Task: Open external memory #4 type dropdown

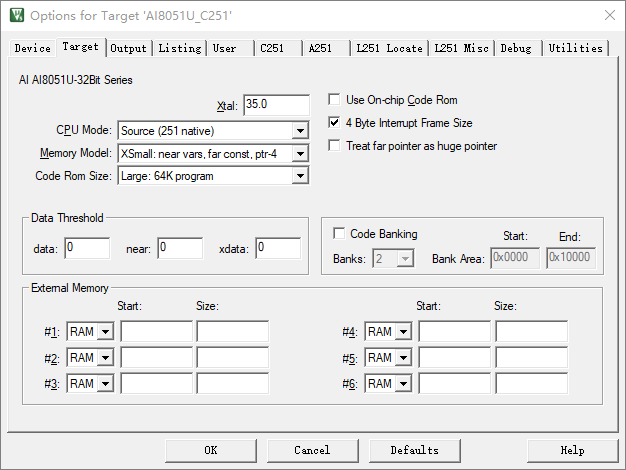Action: tap(404, 331)
